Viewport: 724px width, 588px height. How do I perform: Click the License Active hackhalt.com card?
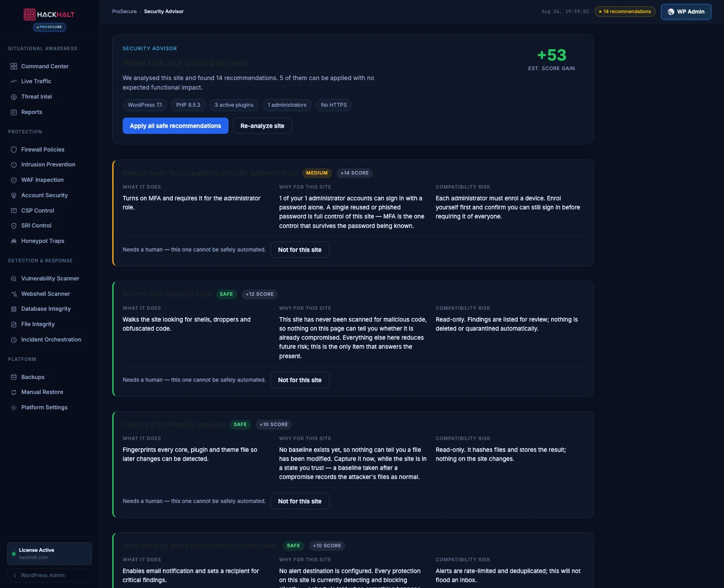(49, 554)
